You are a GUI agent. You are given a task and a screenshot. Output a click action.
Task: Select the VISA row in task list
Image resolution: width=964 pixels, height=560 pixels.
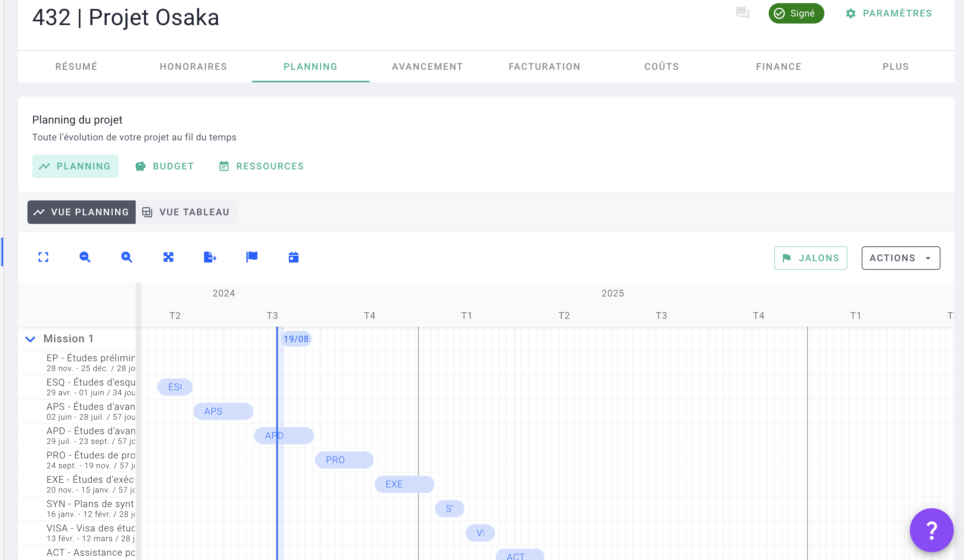77,533
